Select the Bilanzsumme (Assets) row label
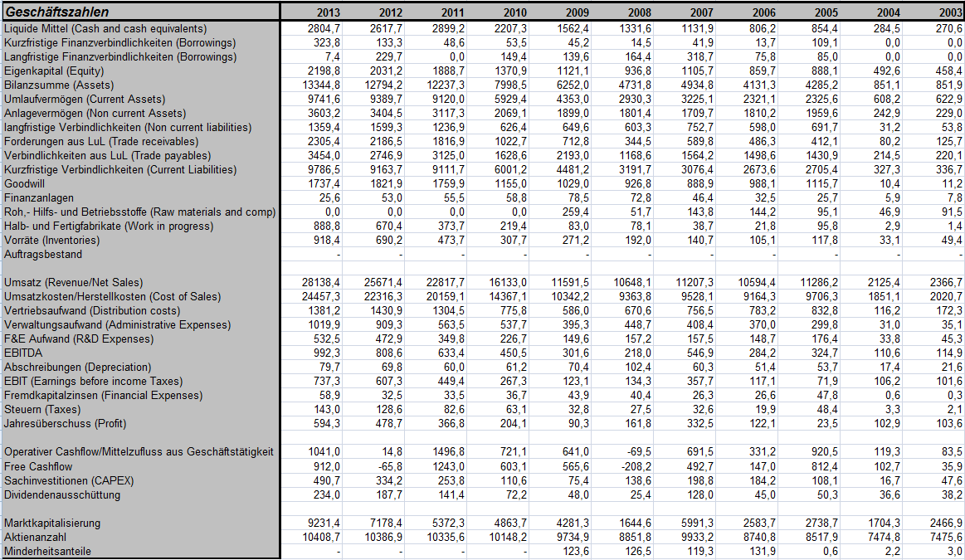The width and height of the screenshot is (965, 560). (59, 85)
